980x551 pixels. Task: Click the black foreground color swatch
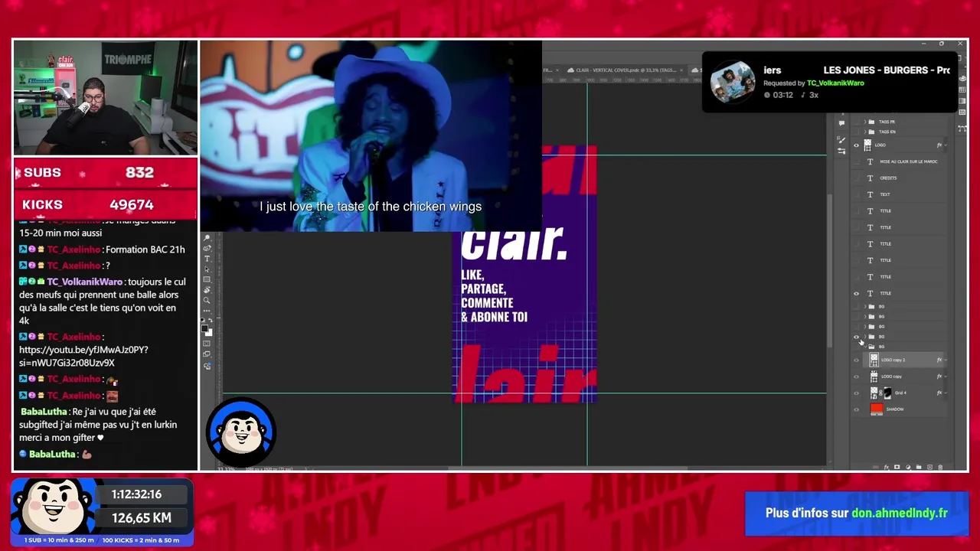(204, 328)
